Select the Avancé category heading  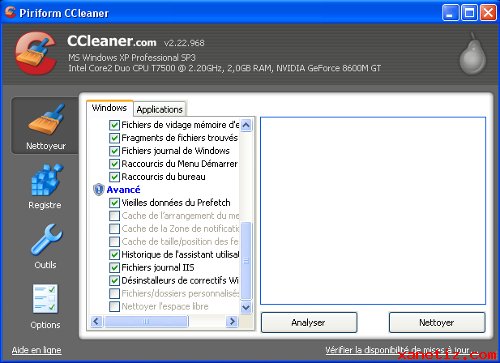click(123, 190)
